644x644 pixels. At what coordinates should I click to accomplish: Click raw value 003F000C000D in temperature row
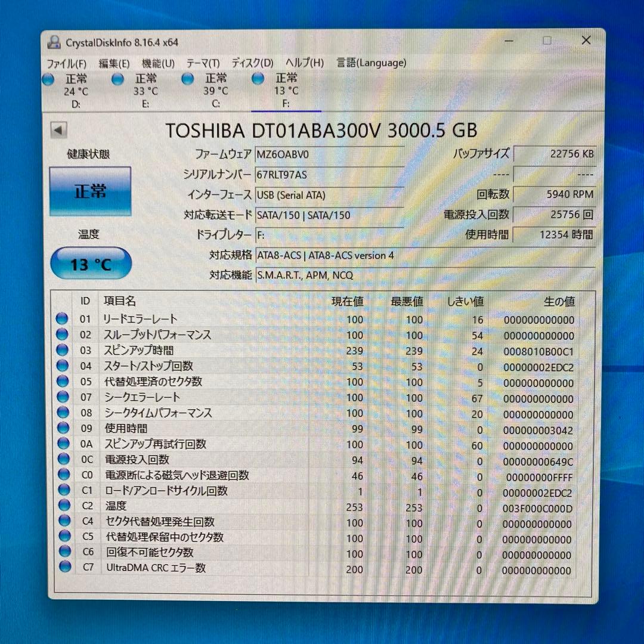pyautogui.click(x=537, y=509)
